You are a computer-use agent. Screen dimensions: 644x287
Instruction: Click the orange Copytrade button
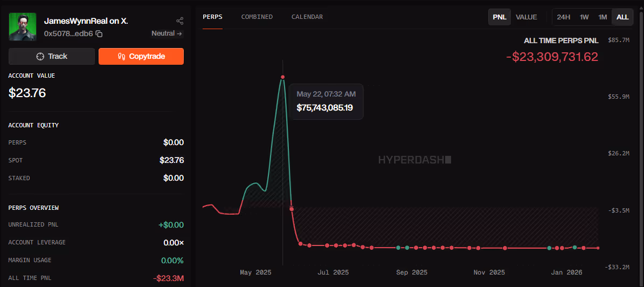[x=141, y=56]
